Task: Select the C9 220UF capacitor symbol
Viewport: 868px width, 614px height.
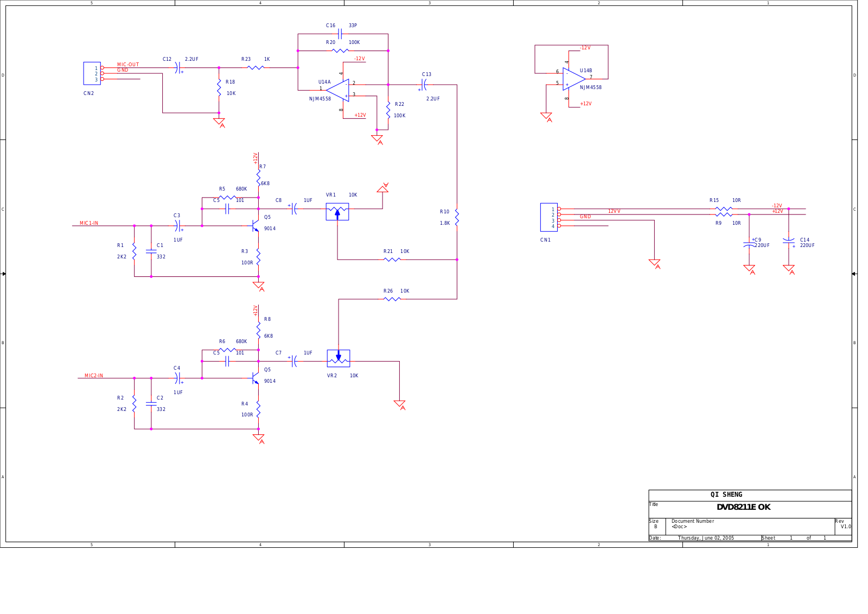Action: click(749, 244)
